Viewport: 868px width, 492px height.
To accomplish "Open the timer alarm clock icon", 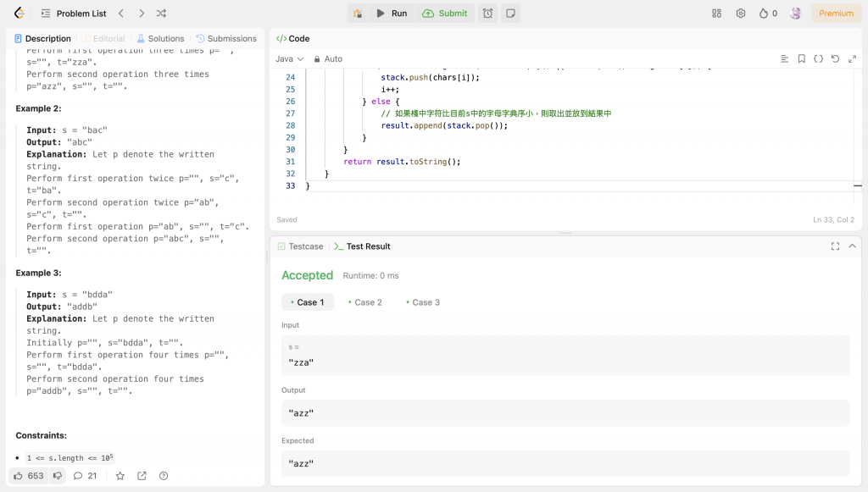I will pyautogui.click(x=487, y=14).
